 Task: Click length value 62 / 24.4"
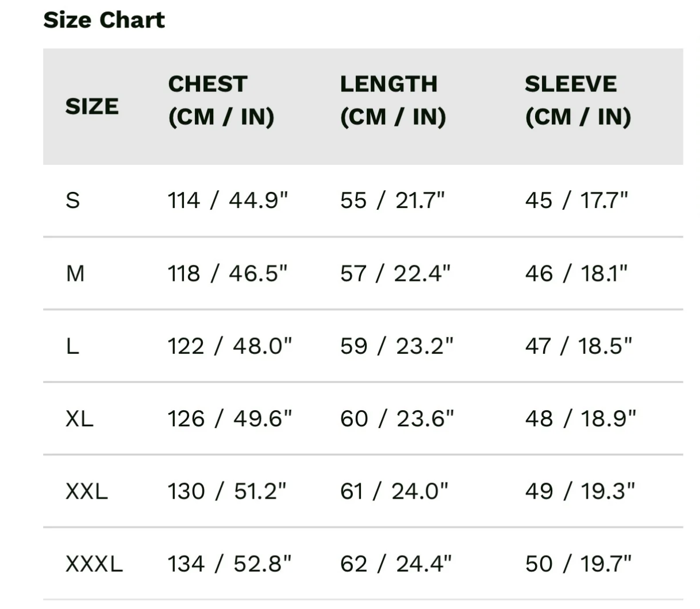396,564
